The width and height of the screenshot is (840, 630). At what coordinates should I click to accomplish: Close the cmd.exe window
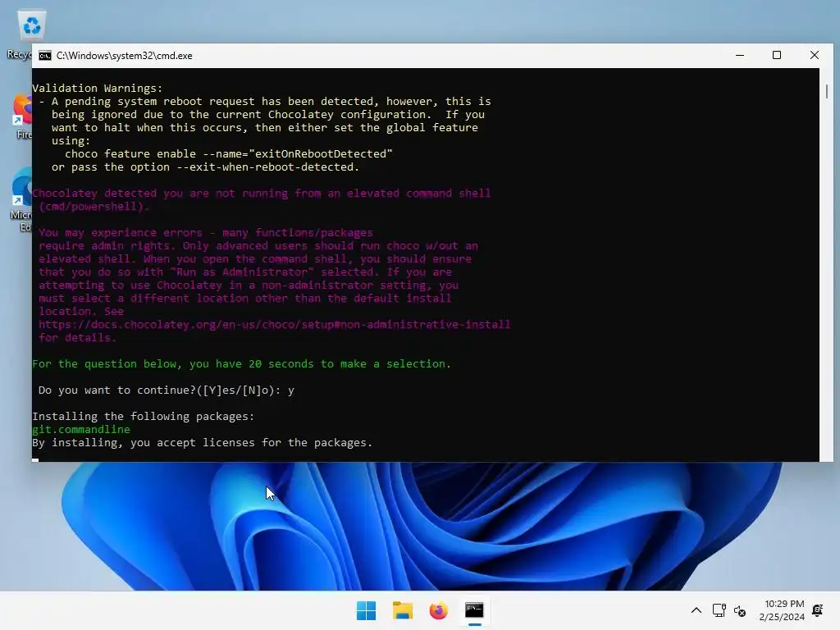pos(815,55)
